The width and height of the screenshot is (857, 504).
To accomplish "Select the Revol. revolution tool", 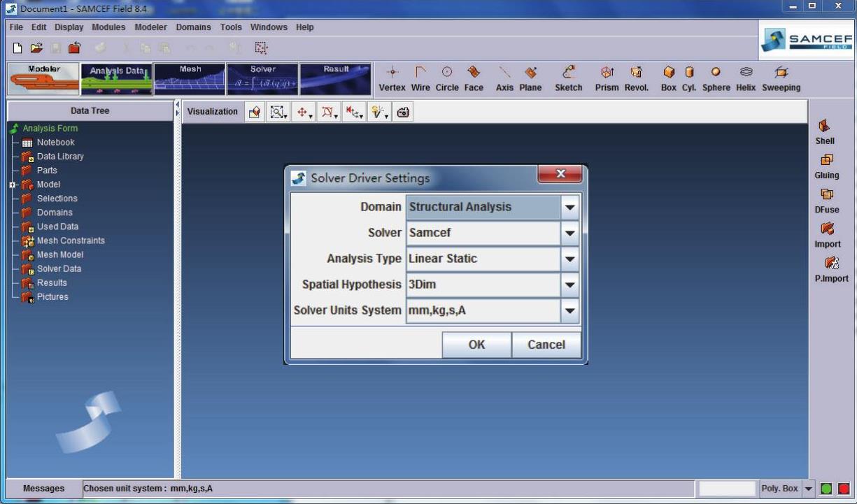I will (636, 78).
